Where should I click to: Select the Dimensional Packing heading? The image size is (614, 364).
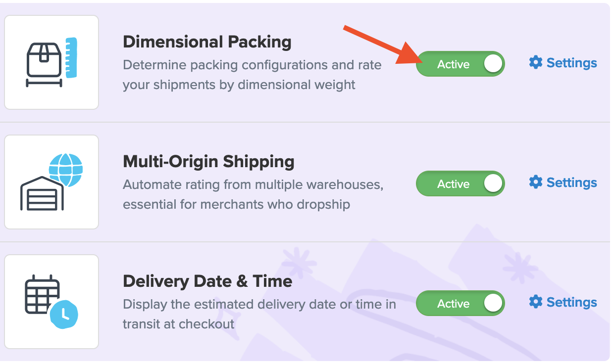(207, 42)
